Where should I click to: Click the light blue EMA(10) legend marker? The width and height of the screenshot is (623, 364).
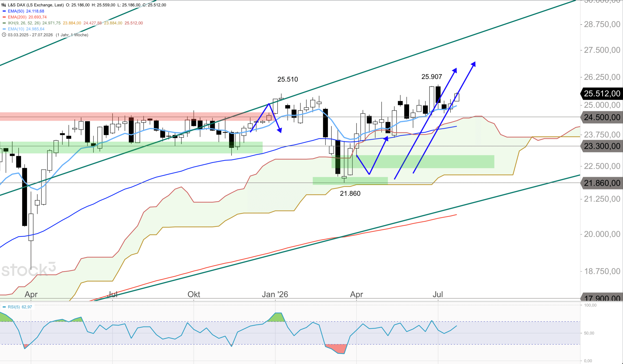(x=4, y=29)
